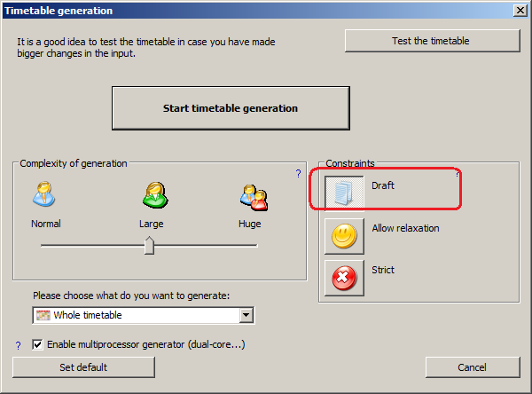The height and width of the screenshot is (394, 532).
Task: Click the Draft constraints document icon
Action: point(342,191)
